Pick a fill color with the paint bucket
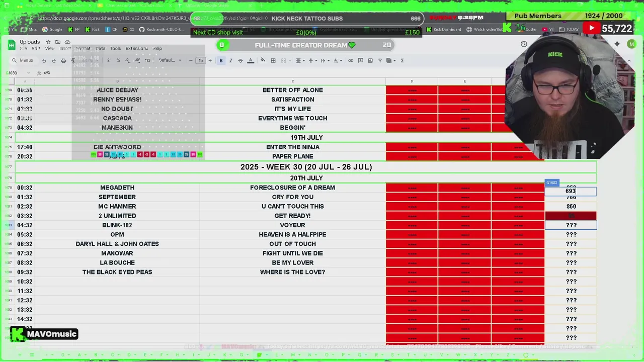 (x=263, y=61)
